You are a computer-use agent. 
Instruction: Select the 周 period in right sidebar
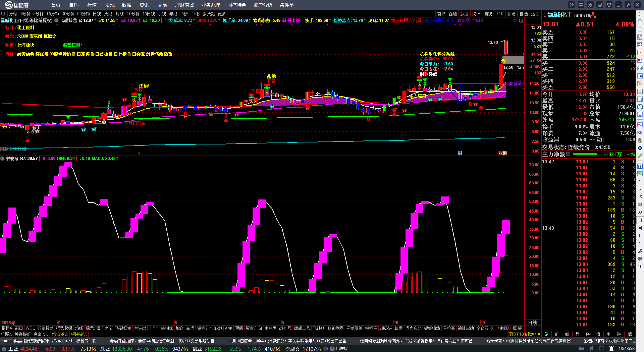click(x=640, y=228)
